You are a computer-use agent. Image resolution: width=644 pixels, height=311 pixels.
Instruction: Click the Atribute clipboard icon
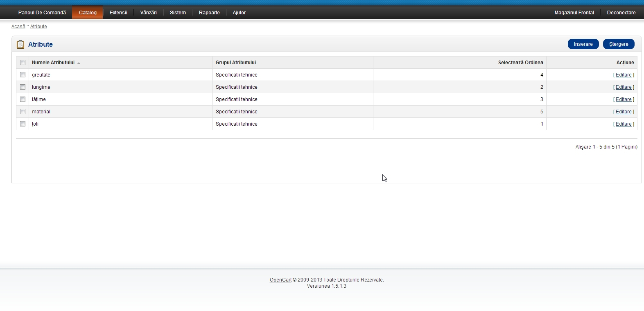coord(20,44)
